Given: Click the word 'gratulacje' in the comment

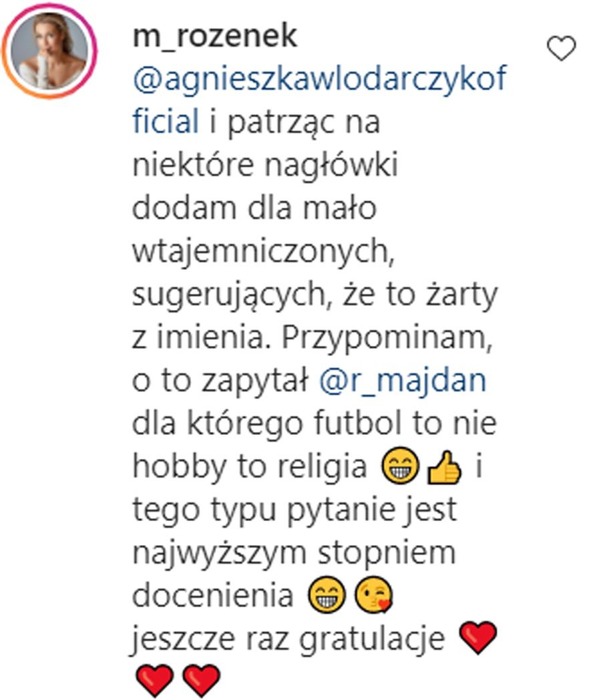Looking at the screenshot, I should point(372,640).
